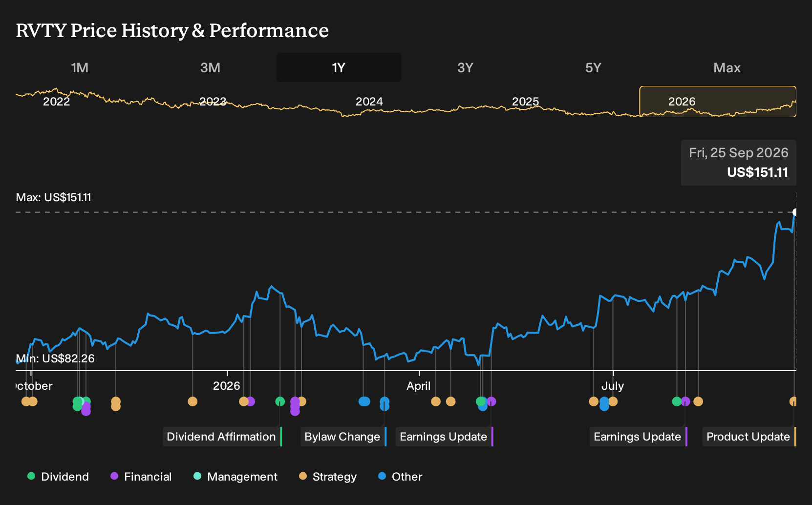This screenshot has width=812, height=505.
Task: Click the white endpoint on the price line
Action: pyautogui.click(x=795, y=212)
